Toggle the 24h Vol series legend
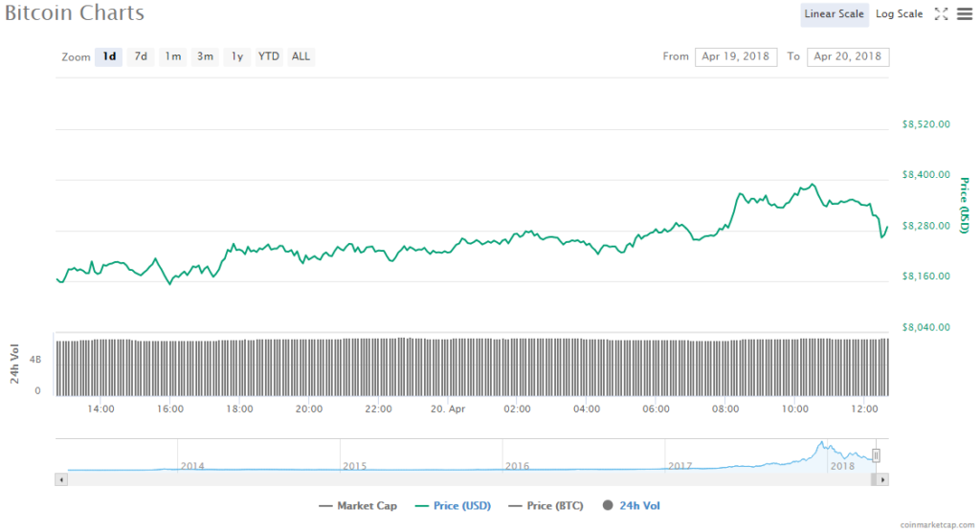The width and height of the screenshot is (980, 532). 632,505
